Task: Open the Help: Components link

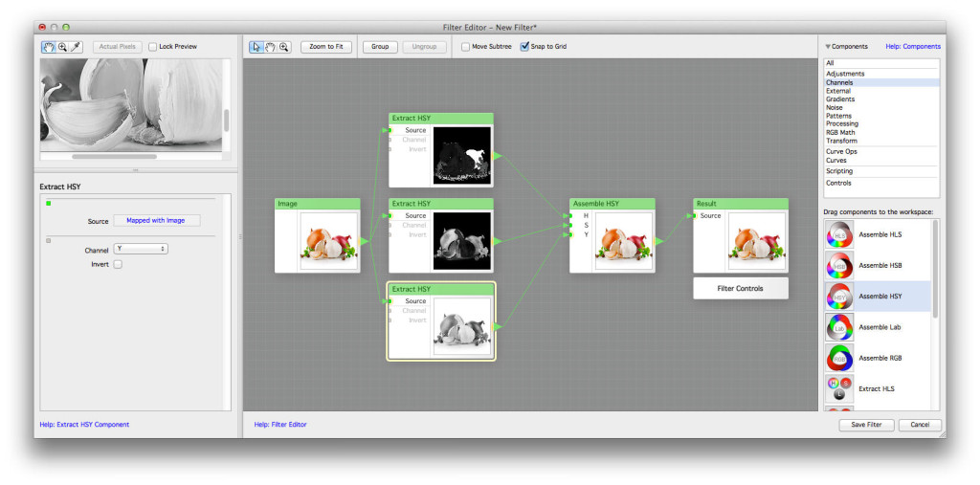Action: point(912,46)
